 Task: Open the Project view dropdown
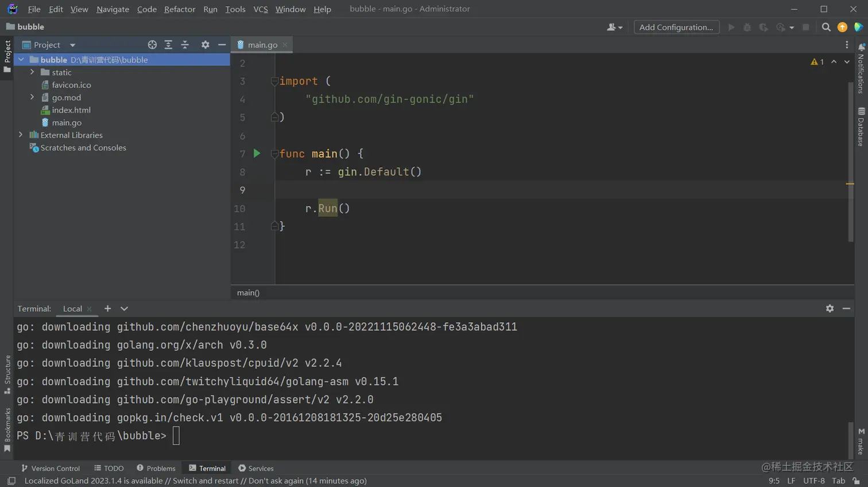(x=72, y=45)
